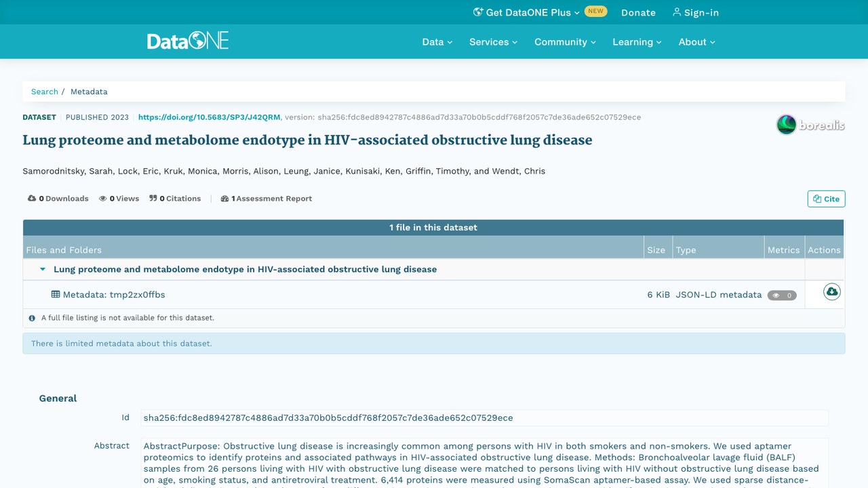868x488 pixels.
Task: Open the Learning menu
Action: 637,42
